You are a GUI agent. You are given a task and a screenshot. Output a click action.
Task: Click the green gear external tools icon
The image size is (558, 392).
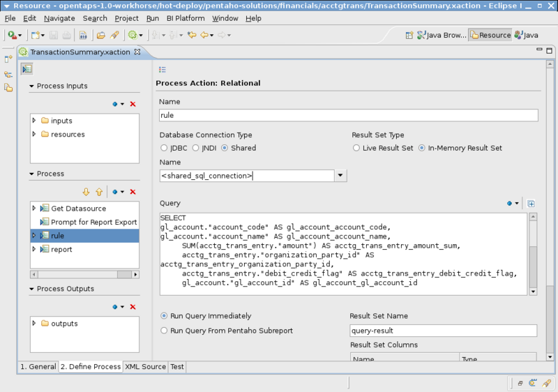133,35
